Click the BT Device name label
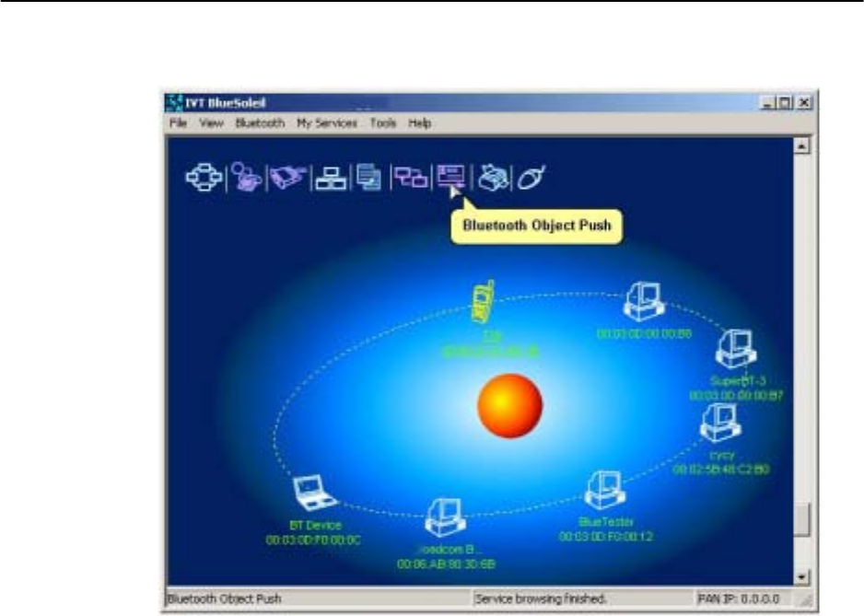The height and width of the screenshot is (616, 864). click(315, 525)
